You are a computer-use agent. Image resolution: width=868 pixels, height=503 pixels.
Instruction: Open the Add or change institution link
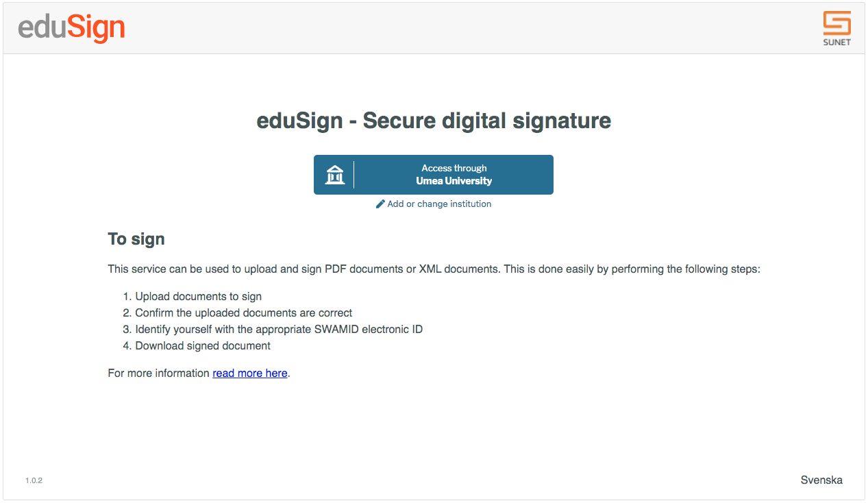[x=434, y=204]
